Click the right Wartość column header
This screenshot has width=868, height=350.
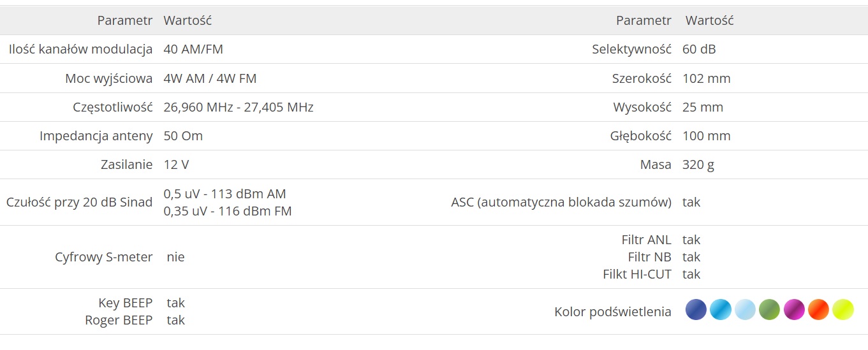click(709, 20)
